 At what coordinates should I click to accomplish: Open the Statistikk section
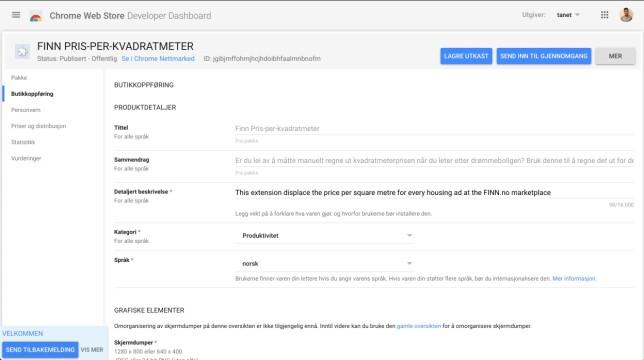[x=23, y=142]
